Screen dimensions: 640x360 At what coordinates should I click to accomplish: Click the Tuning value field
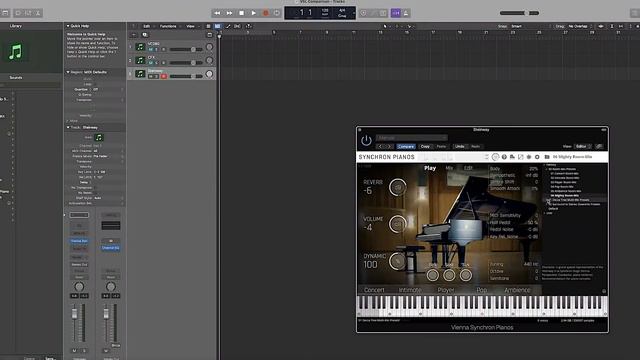(531, 264)
